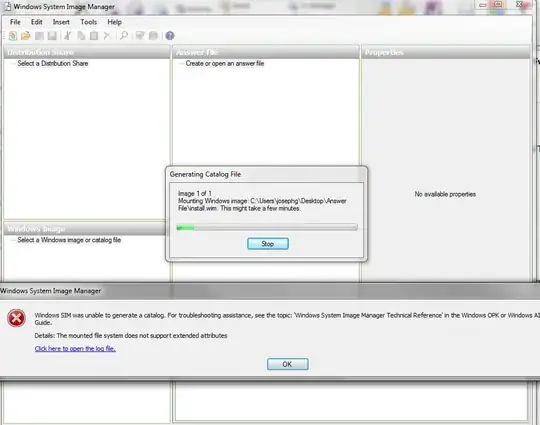Open the Help menu

click(x=114, y=22)
